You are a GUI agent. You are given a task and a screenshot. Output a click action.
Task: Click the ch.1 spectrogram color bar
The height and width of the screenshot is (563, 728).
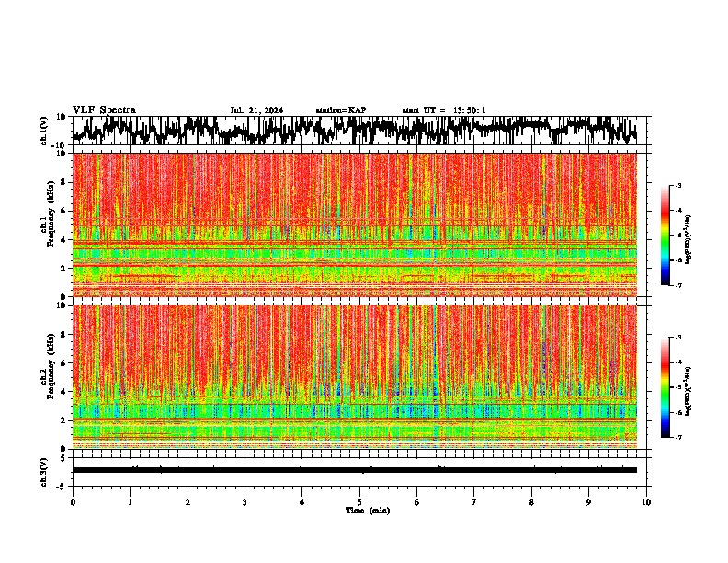(665, 236)
